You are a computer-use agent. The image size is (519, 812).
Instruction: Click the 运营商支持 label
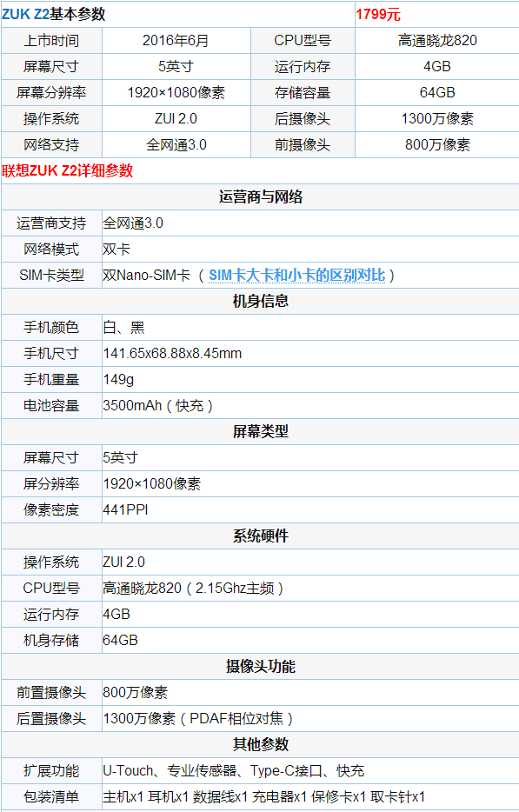pos(51,223)
